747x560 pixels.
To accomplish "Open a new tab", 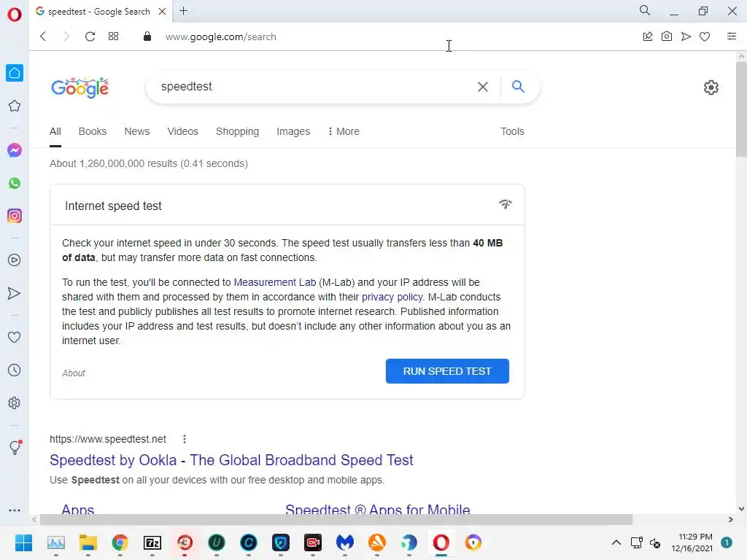I will [x=183, y=11].
